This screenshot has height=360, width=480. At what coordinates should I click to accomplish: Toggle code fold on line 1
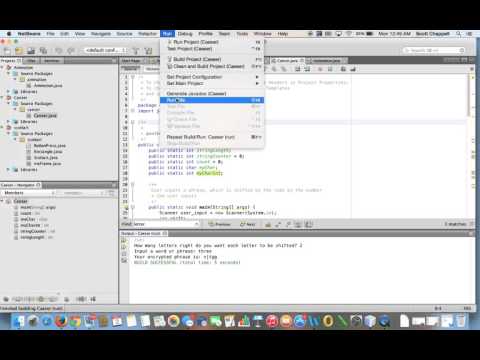[x=133, y=77]
